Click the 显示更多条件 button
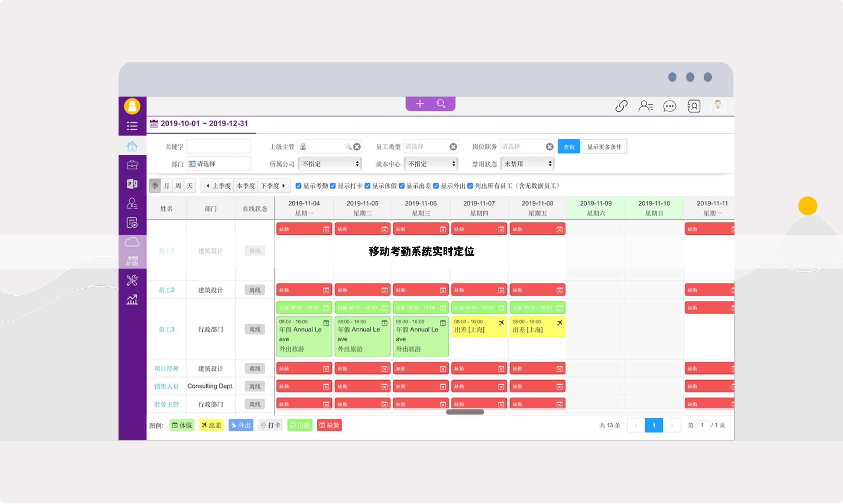Screen dimensions: 843x504 point(604,147)
